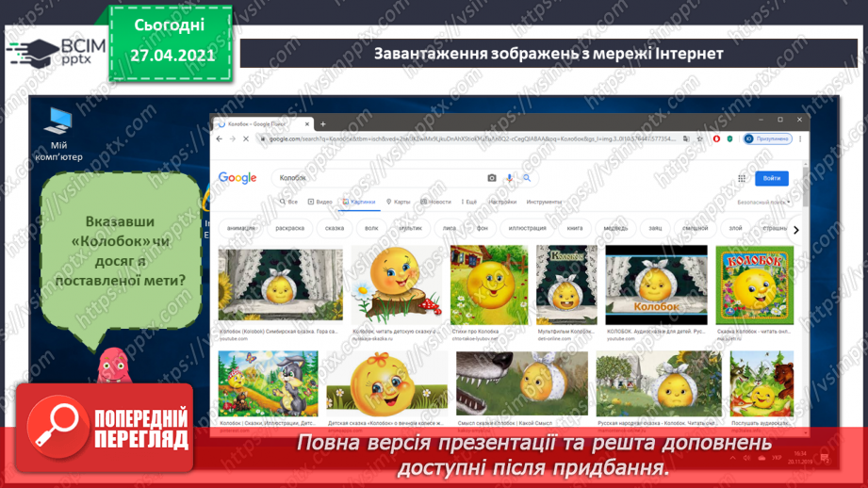The image size is (868, 488).
Task: Open the red Opera extension icon
Action: click(x=716, y=138)
